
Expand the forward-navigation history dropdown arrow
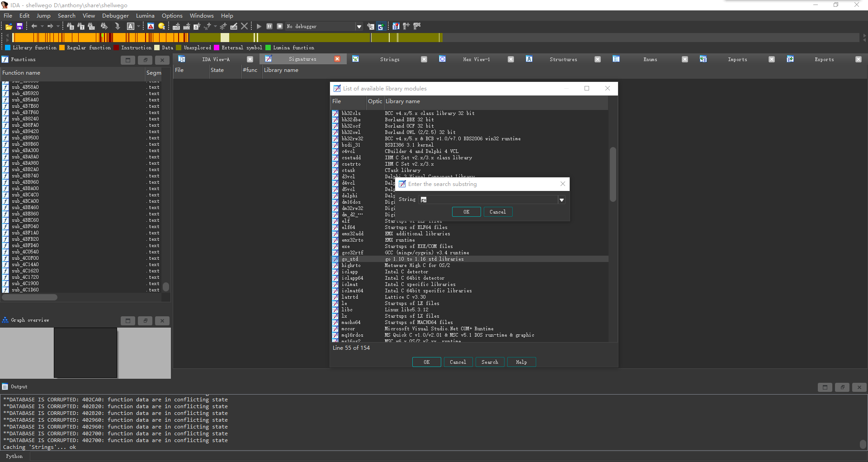tap(58, 26)
